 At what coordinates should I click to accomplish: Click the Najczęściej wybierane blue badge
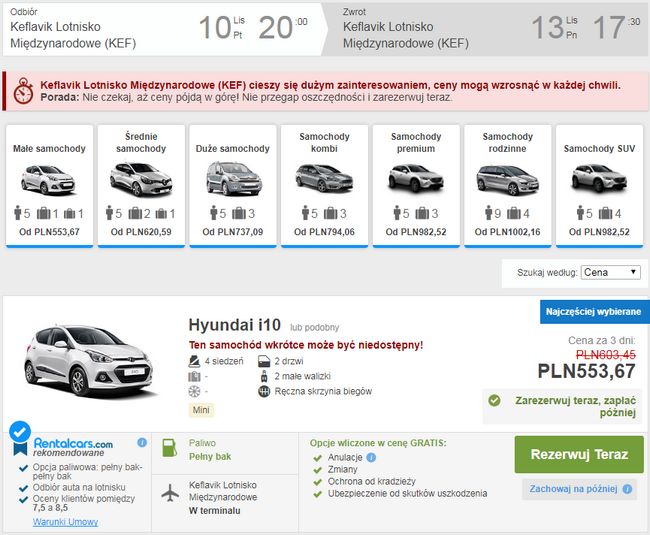(x=593, y=312)
